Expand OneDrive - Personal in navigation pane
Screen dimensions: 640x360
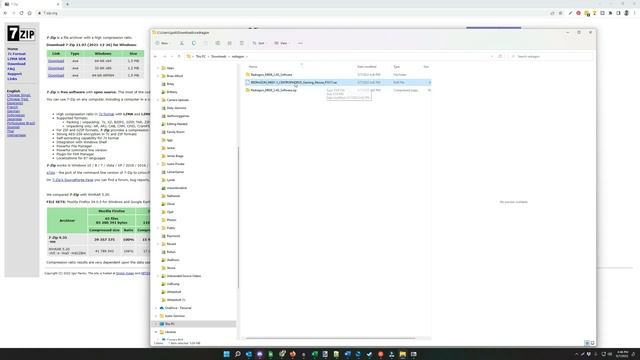click(x=156, y=308)
